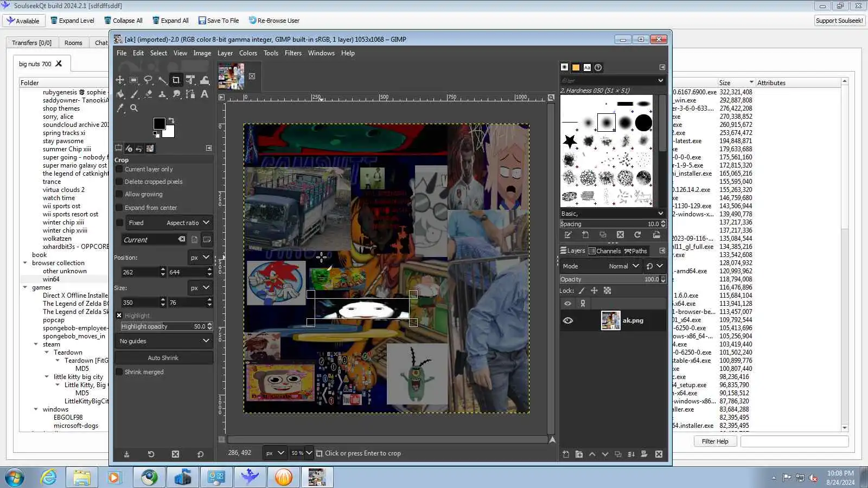Toggle the Shrink merged checkbox
This screenshot has height=488, width=868.
click(119, 372)
